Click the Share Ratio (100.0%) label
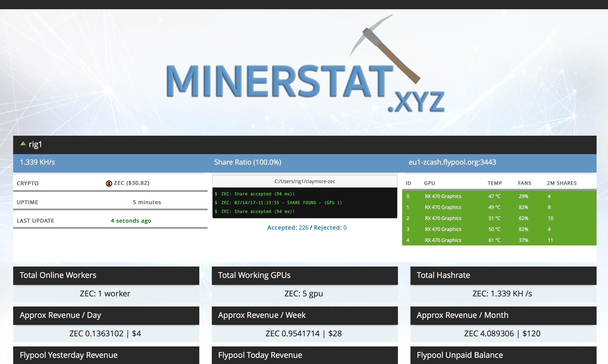Image resolution: width=608 pixels, height=364 pixels. tap(248, 162)
